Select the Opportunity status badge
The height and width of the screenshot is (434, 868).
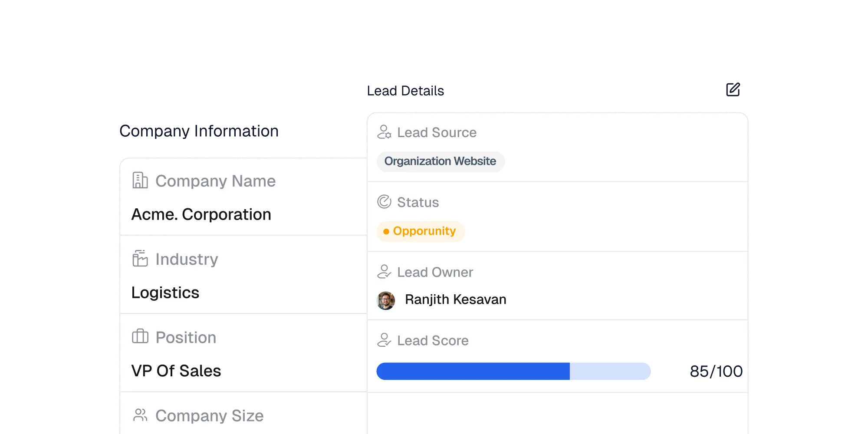coord(420,231)
